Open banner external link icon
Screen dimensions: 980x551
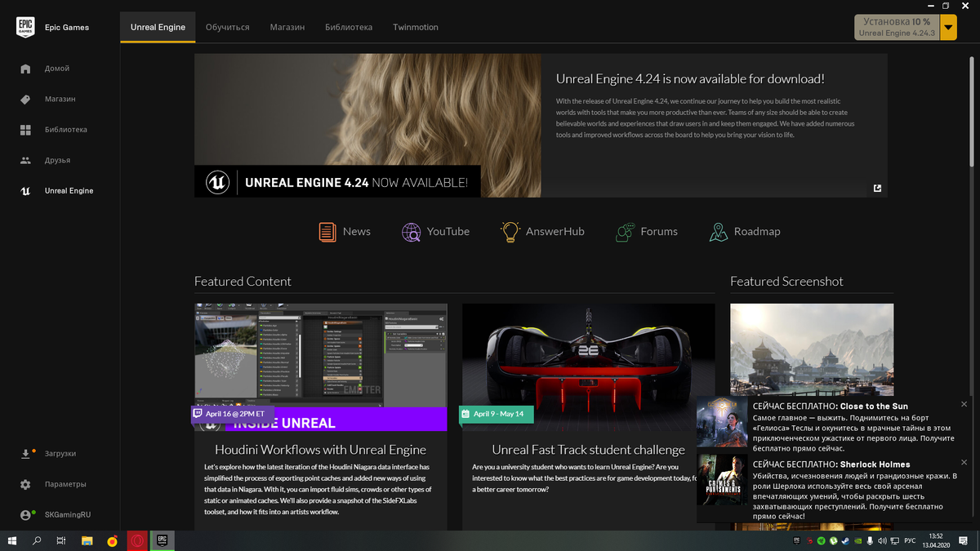(x=877, y=188)
